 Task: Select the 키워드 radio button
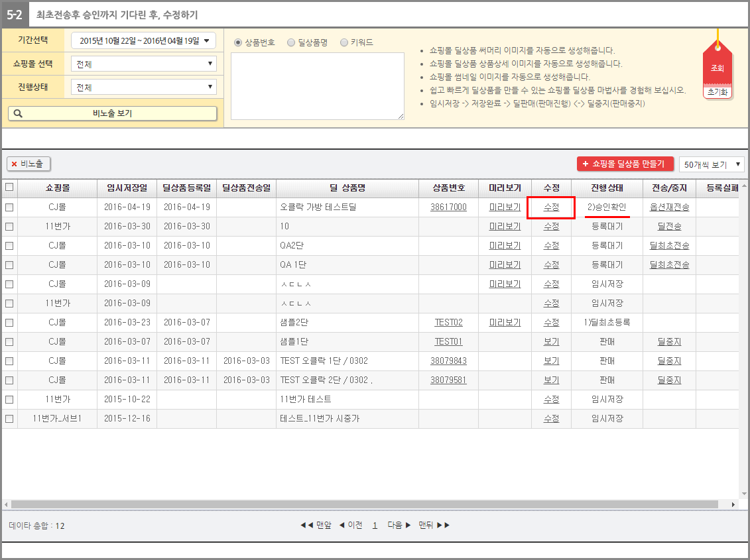pos(344,42)
